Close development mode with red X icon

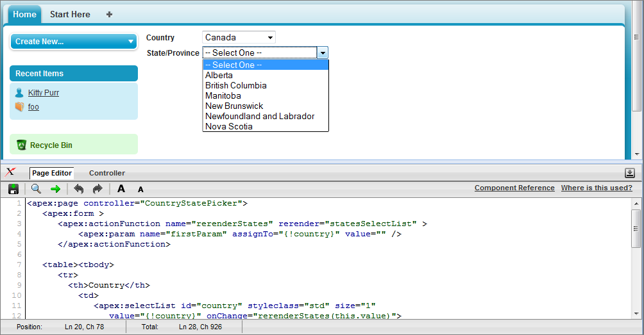10,172
